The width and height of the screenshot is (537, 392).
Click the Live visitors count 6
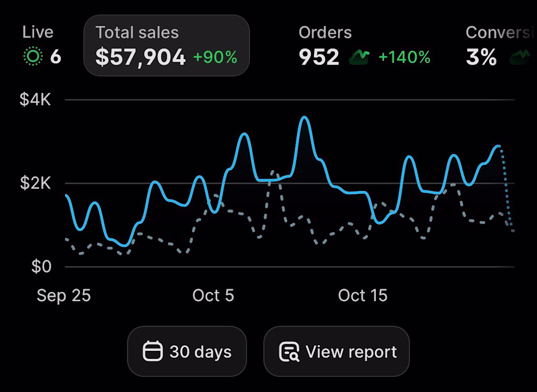tap(56, 57)
